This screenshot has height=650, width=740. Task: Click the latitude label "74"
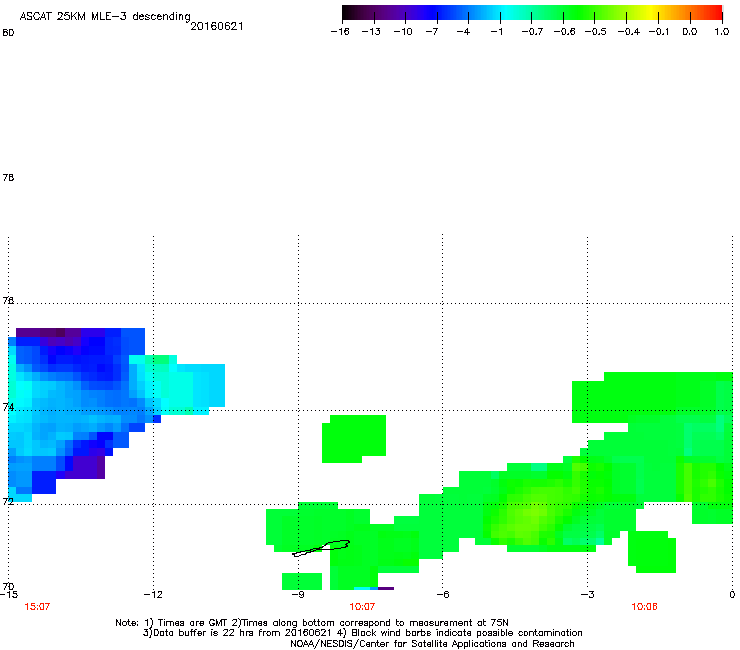[8, 407]
